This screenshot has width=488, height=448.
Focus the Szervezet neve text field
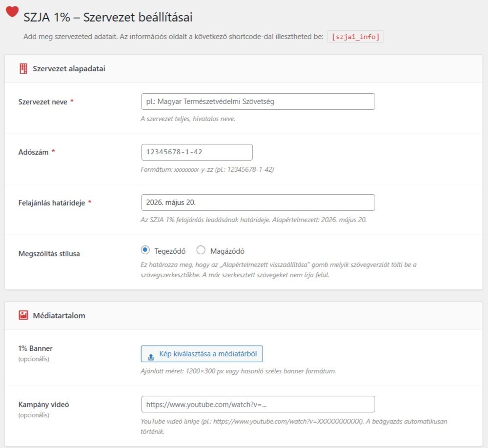click(x=258, y=102)
